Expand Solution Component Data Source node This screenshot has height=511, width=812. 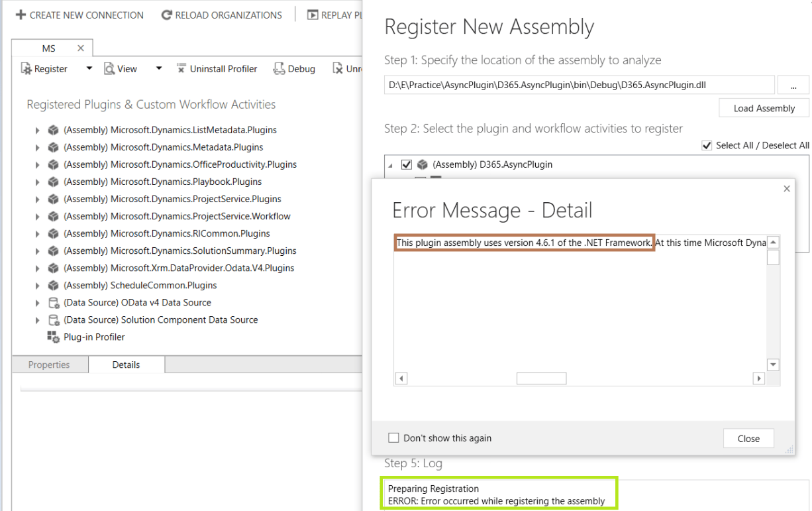38,319
